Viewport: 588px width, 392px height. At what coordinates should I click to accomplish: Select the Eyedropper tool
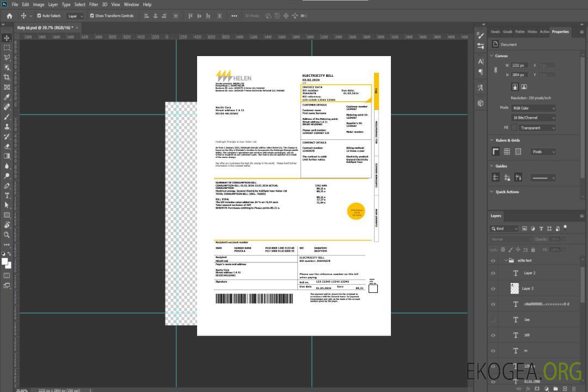click(7, 97)
